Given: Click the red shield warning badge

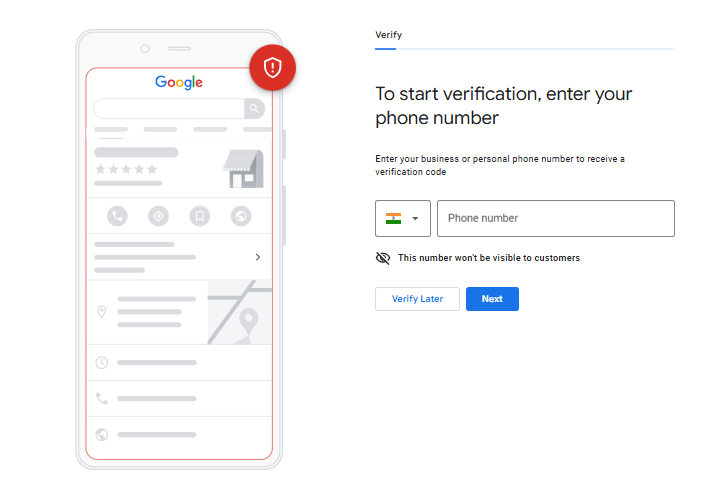Looking at the screenshot, I should point(272,67).
